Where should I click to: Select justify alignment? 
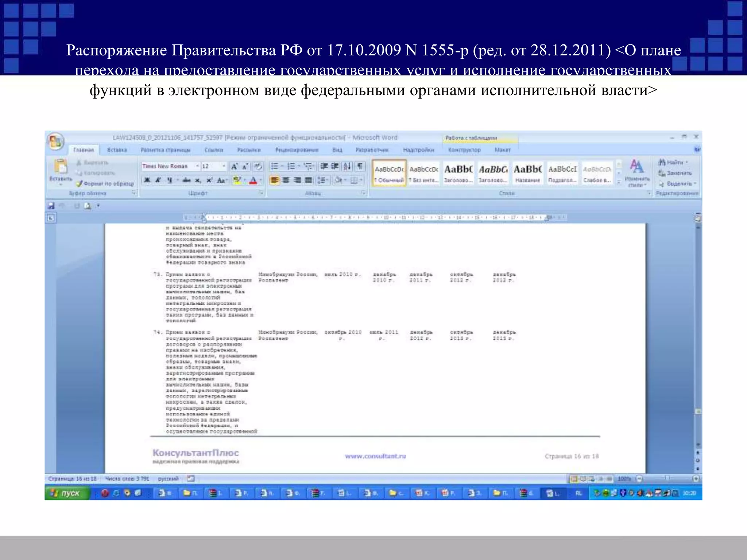point(309,180)
